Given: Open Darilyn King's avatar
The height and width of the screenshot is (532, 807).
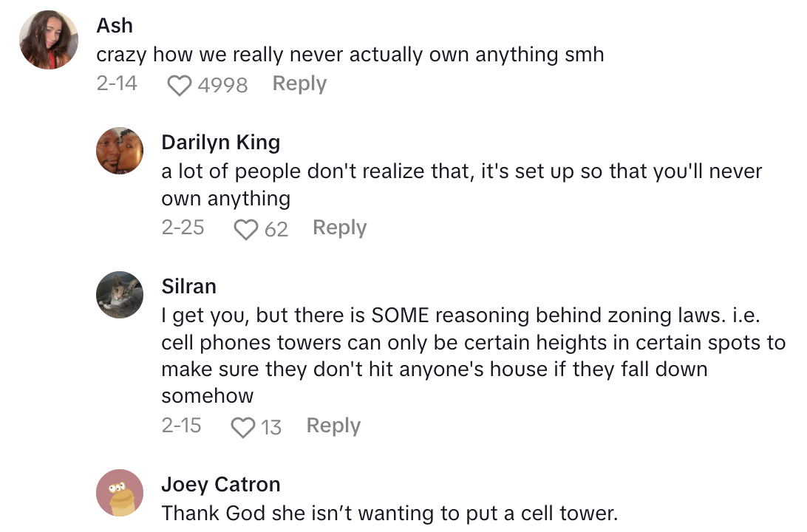Looking at the screenshot, I should 120,151.
